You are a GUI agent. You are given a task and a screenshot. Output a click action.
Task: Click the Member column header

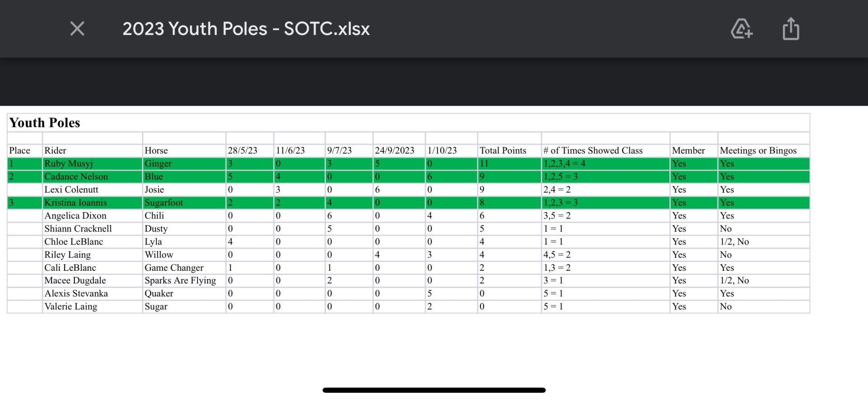tap(693, 151)
